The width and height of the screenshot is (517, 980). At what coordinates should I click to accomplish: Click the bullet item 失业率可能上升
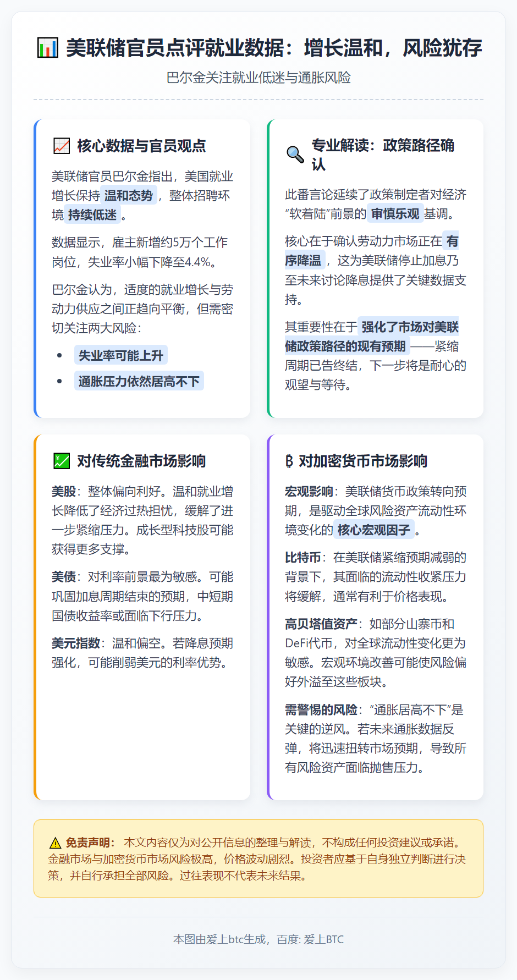coord(120,356)
